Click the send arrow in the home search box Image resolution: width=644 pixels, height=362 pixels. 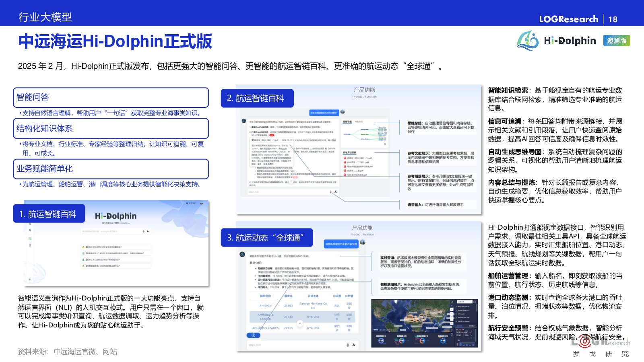[148, 231]
